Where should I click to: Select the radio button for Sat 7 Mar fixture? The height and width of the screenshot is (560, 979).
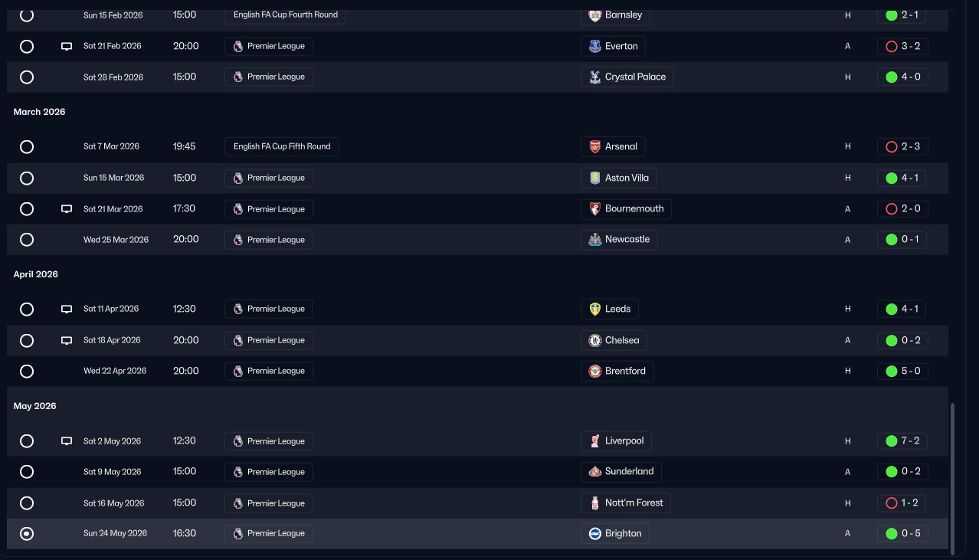point(27,146)
